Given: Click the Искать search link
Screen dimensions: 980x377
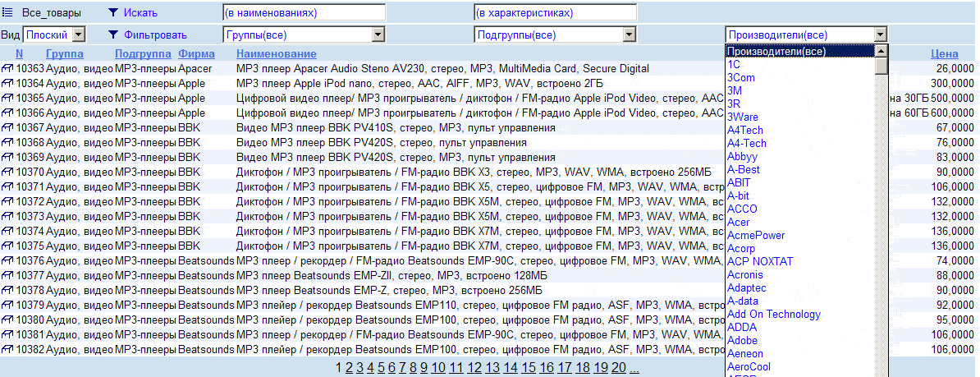Looking at the screenshot, I should 140,12.
